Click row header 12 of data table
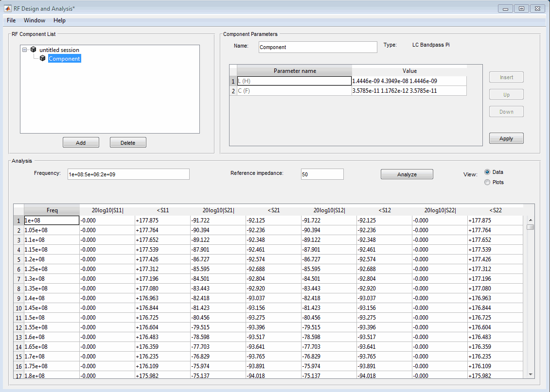Screen dimensions: 550x392 [x=18, y=327]
